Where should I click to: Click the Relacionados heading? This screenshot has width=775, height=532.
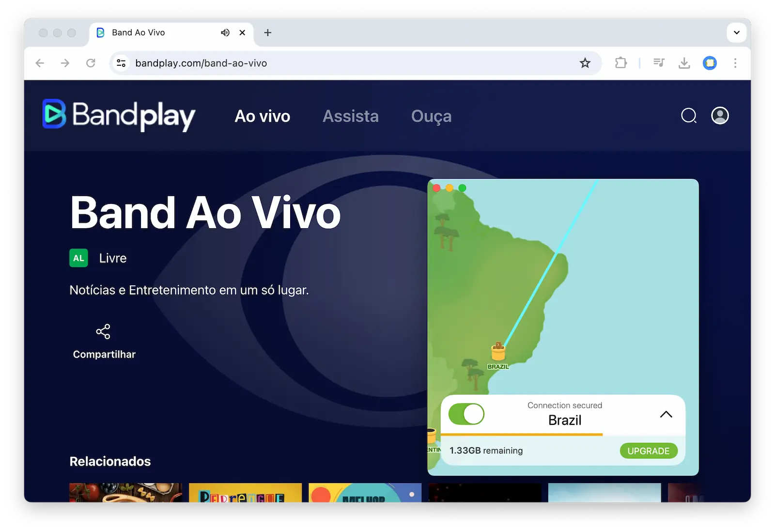tap(110, 461)
